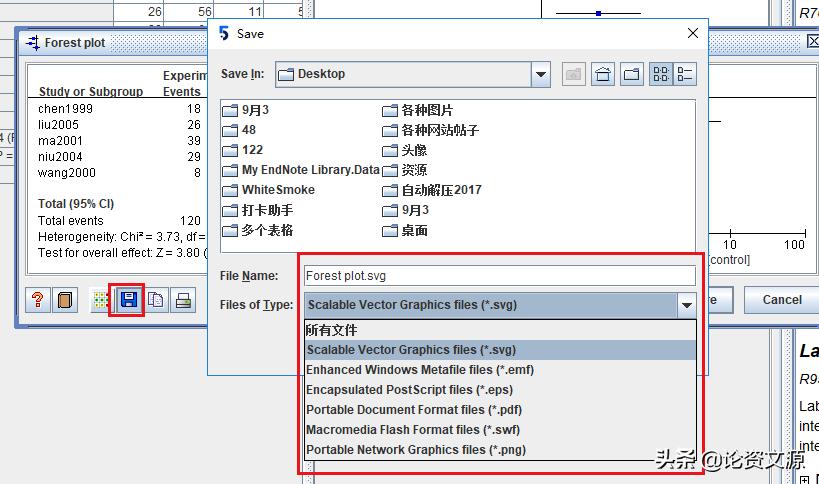Choose Encapsulated PostScript (*.eps) option
This screenshot has height=484, width=819.
[x=500, y=390]
